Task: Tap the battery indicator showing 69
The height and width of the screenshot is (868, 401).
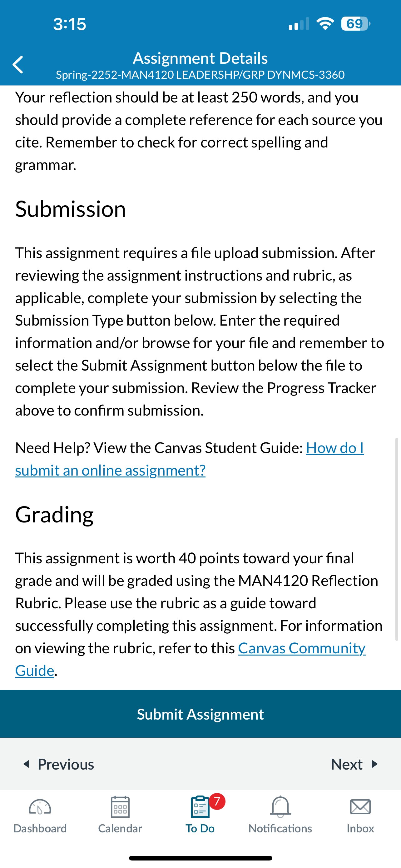Action: tap(355, 23)
